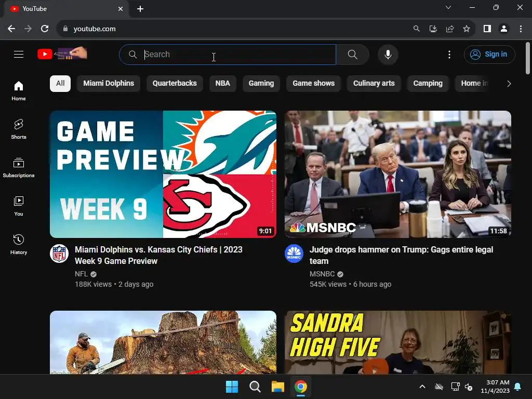Go back with the browser back arrow

point(11,29)
